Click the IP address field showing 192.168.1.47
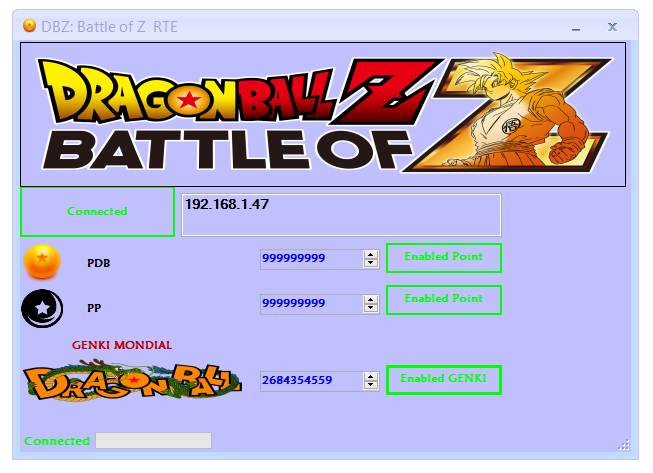 click(341, 215)
